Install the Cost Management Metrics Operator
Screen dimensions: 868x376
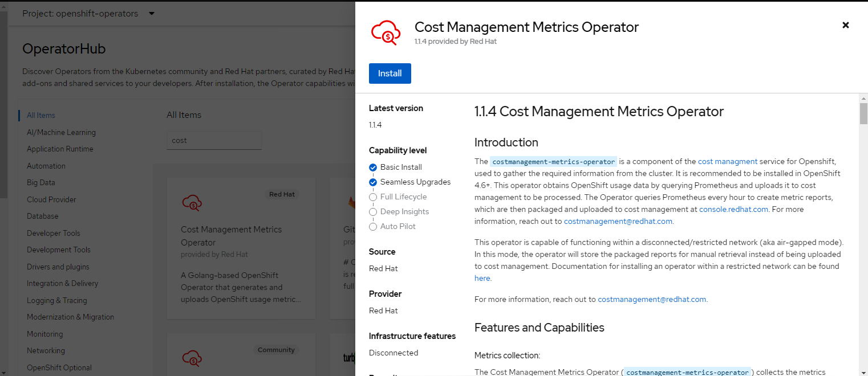click(390, 73)
